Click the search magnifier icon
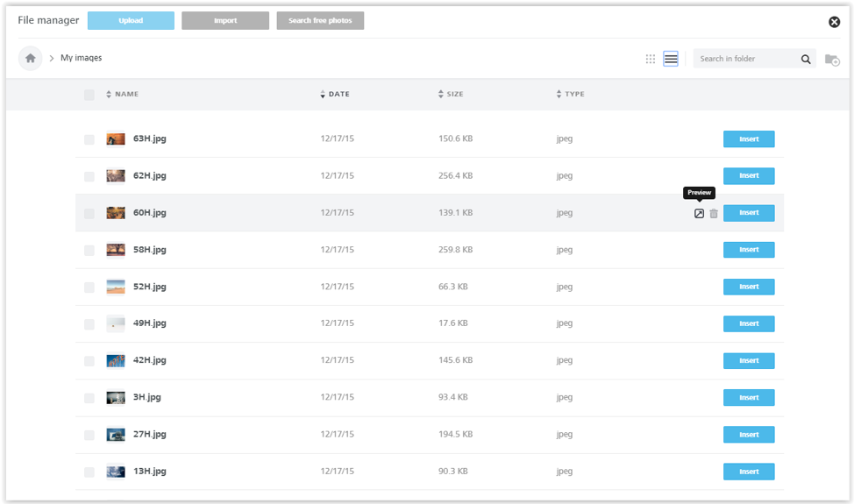 806,60
